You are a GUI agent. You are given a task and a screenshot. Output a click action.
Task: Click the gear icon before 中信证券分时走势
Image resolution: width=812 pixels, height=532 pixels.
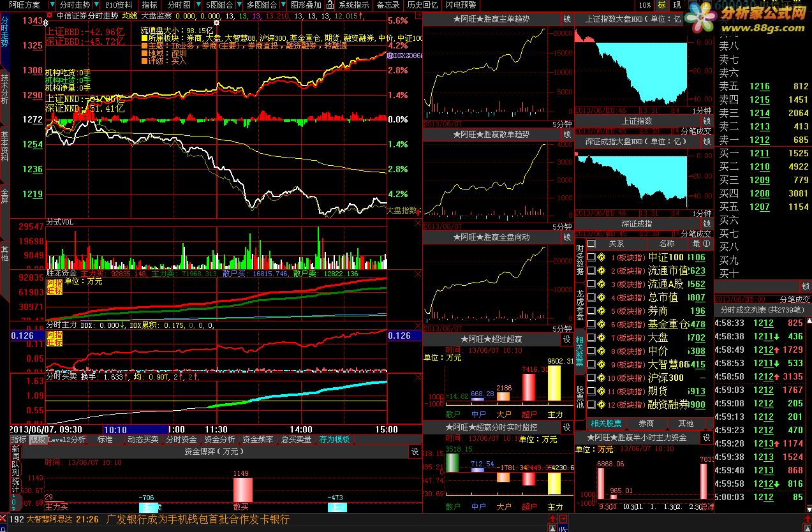pyautogui.click(x=49, y=15)
